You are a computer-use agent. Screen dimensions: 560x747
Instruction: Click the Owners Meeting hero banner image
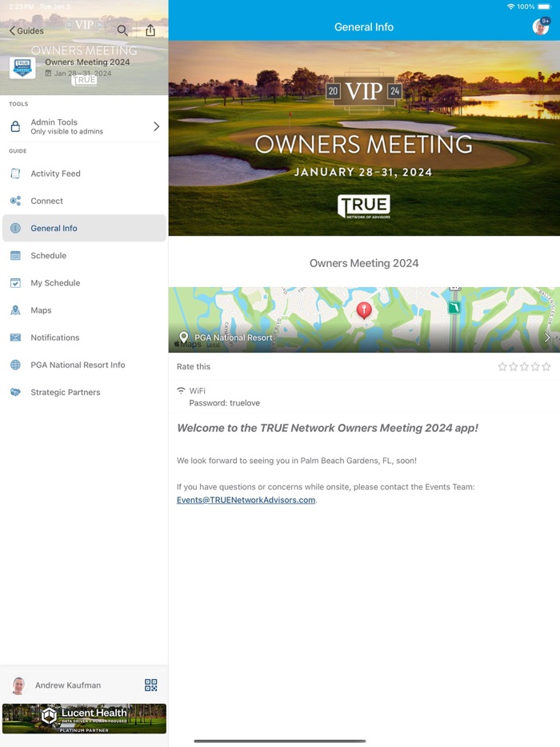(x=364, y=138)
